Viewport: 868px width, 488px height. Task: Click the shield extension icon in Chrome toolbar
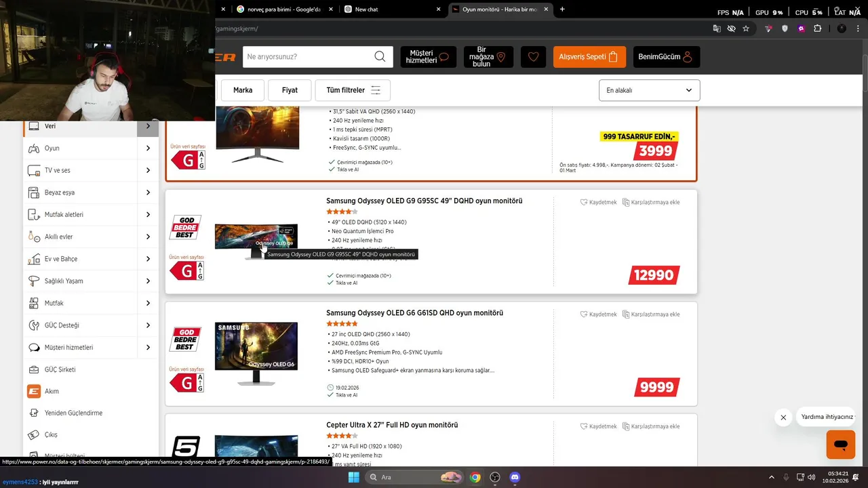pos(785,28)
